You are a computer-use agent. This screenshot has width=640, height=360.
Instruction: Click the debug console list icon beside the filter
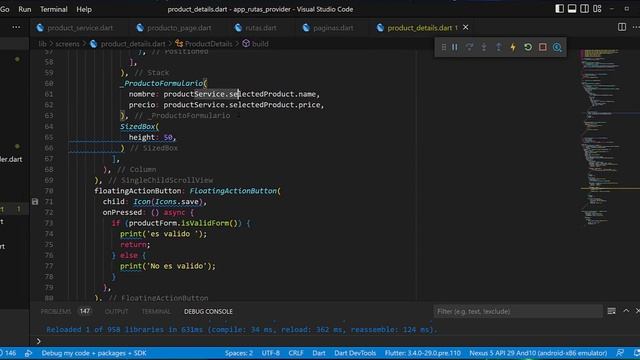click(611, 311)
